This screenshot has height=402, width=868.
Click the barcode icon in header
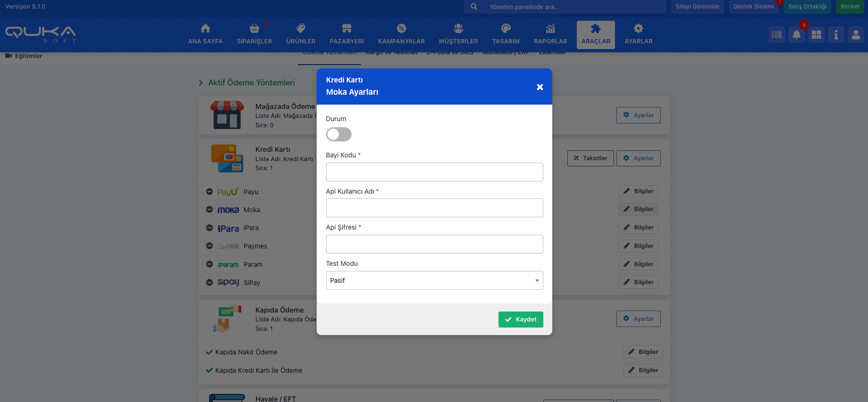pyautogui.click(x=777, y=35)
